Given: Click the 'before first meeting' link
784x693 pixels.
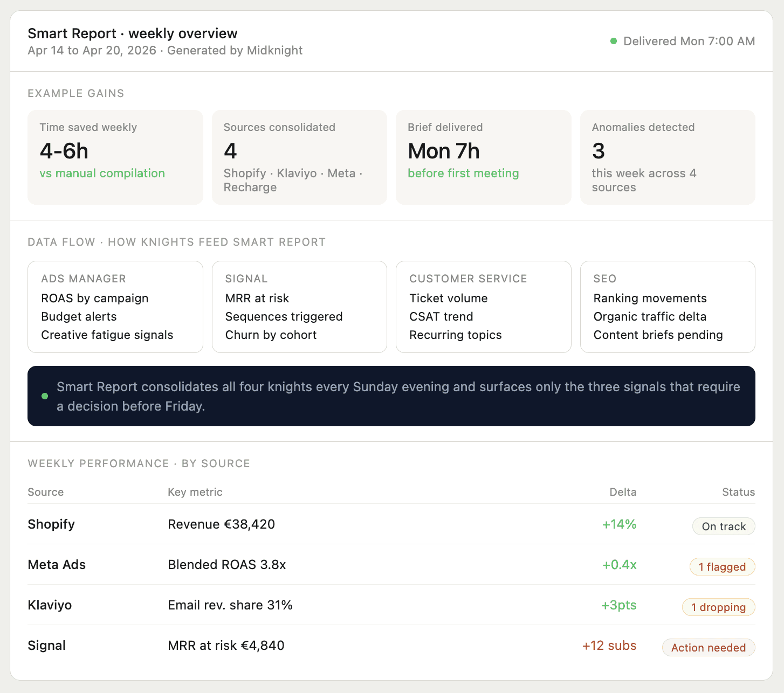Looking at the screenshot, I should pyautogui.click(x=463, y=173).
